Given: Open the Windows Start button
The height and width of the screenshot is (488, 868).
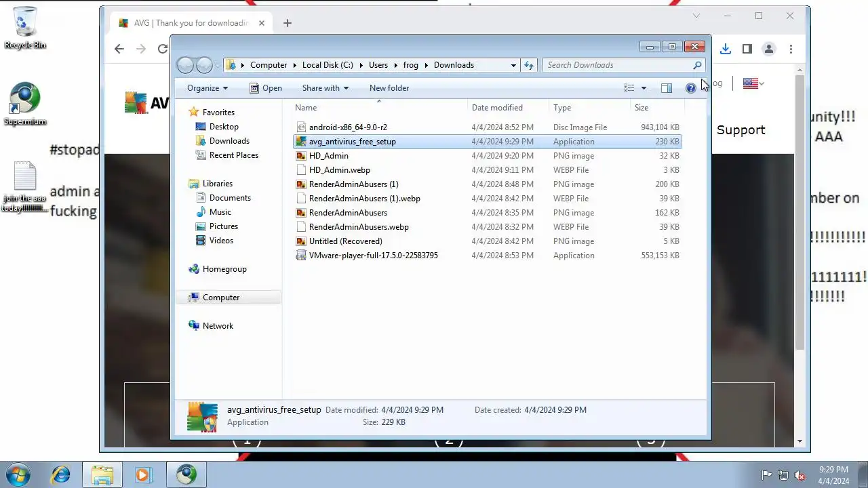Looking at the screenshot, I should click(18, 474).
